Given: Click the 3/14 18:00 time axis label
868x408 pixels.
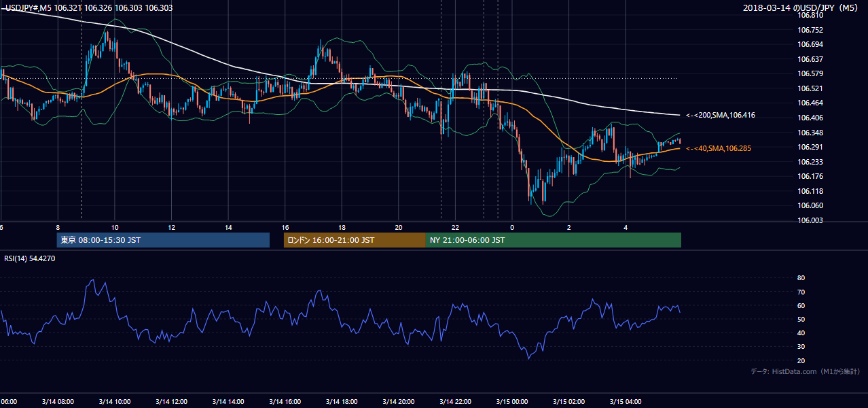Looking at the screenshot, I should [342, 401].
